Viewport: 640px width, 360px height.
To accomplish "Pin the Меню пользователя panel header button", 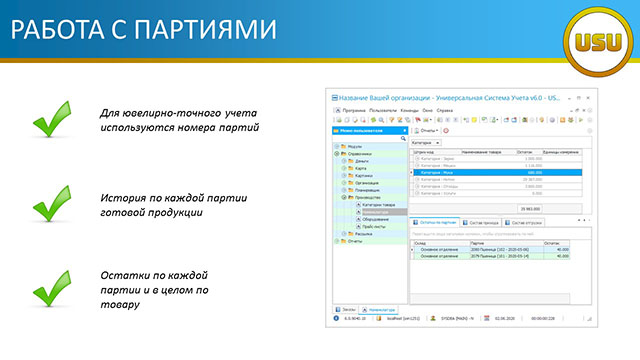I will tap(404, 131).
